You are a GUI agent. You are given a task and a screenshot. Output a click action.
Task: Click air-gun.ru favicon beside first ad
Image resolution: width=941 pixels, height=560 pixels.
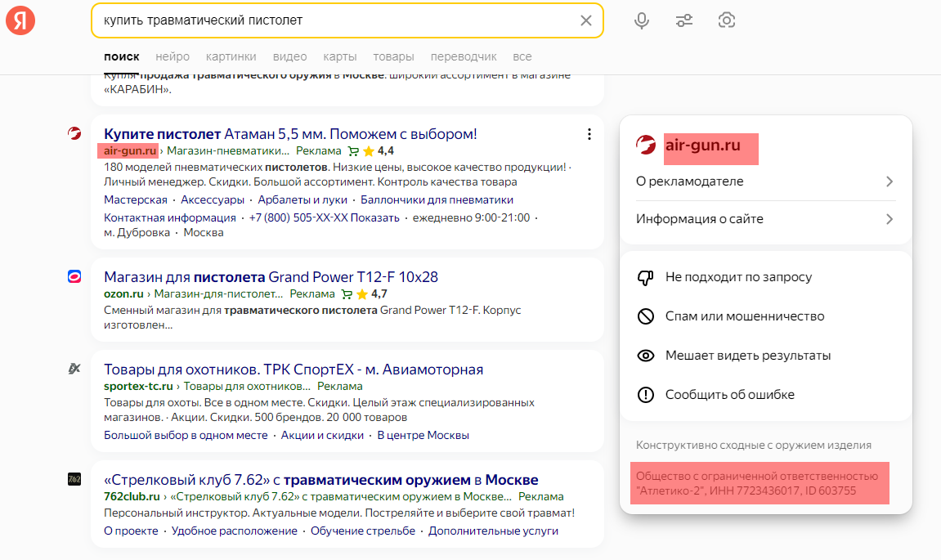click(74, 133)
